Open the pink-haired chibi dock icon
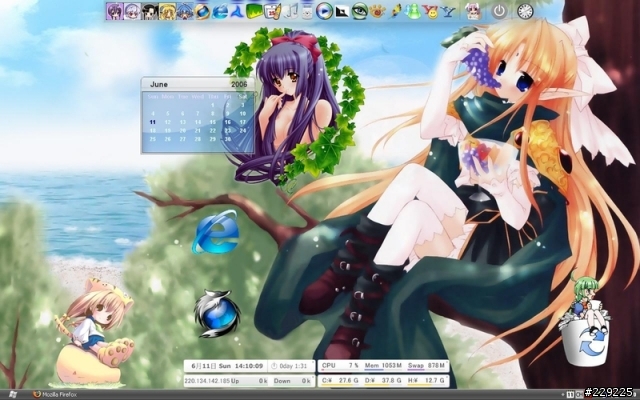Image resolution: width=640 pixels, height=400 pixels. coord(473,11)
